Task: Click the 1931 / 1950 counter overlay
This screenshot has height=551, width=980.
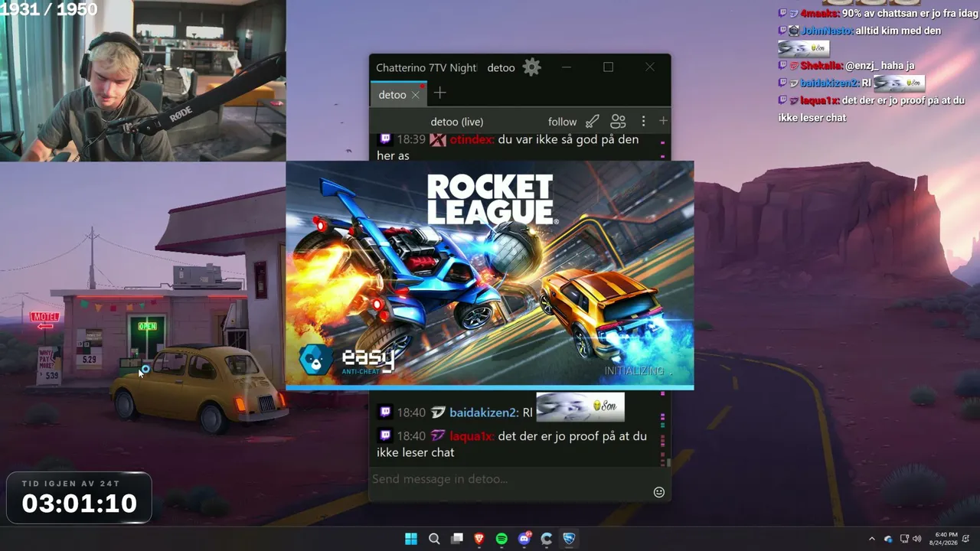Action: tap(49, 9)
